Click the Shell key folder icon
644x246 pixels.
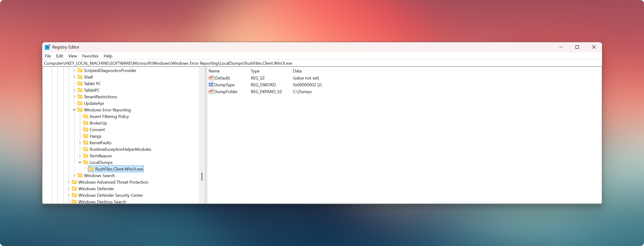click(x=80, y=77)
